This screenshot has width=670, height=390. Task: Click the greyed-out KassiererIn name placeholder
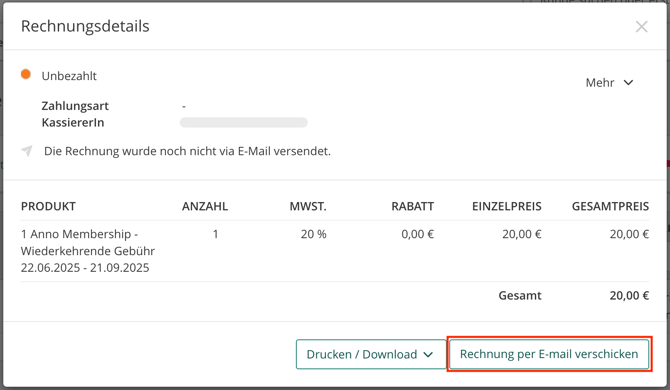coord(244,123)
